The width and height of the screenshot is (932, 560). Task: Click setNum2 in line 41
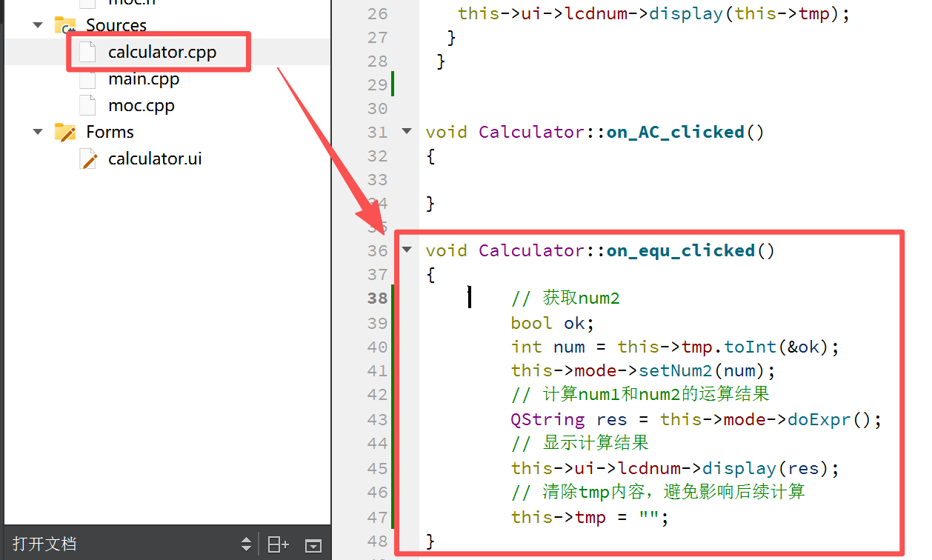tap(676, 371)
